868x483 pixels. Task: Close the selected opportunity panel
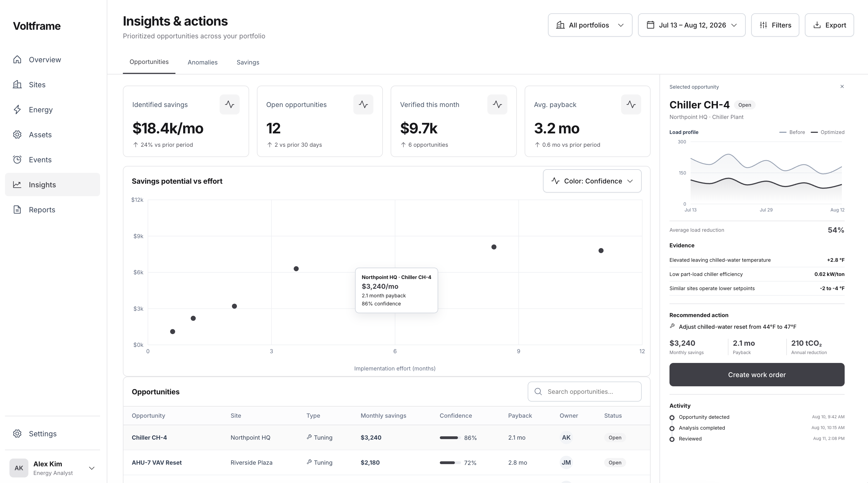[842, 86]
